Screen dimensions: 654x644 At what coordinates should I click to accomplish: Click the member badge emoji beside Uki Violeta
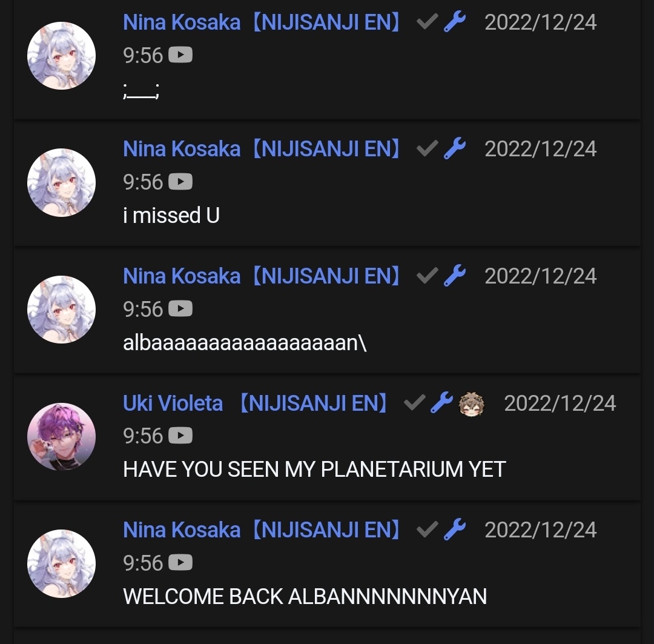(471, 403)
